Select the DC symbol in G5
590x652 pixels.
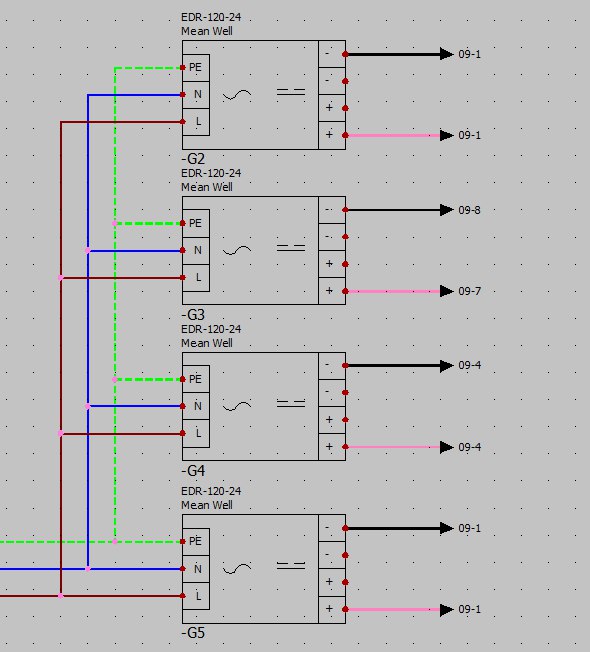point(291,566)
